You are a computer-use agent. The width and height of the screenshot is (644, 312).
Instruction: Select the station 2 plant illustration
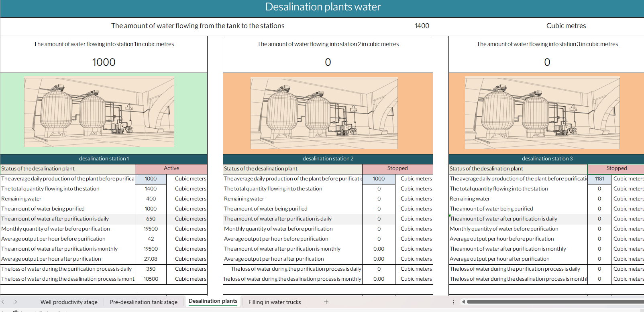[324, 113]
